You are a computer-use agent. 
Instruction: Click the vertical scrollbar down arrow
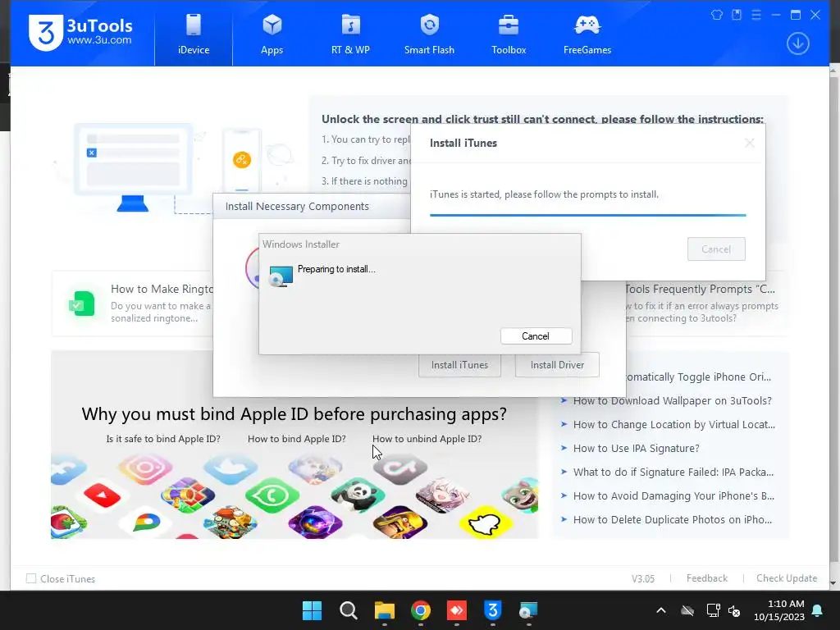[x=833, y=583]
